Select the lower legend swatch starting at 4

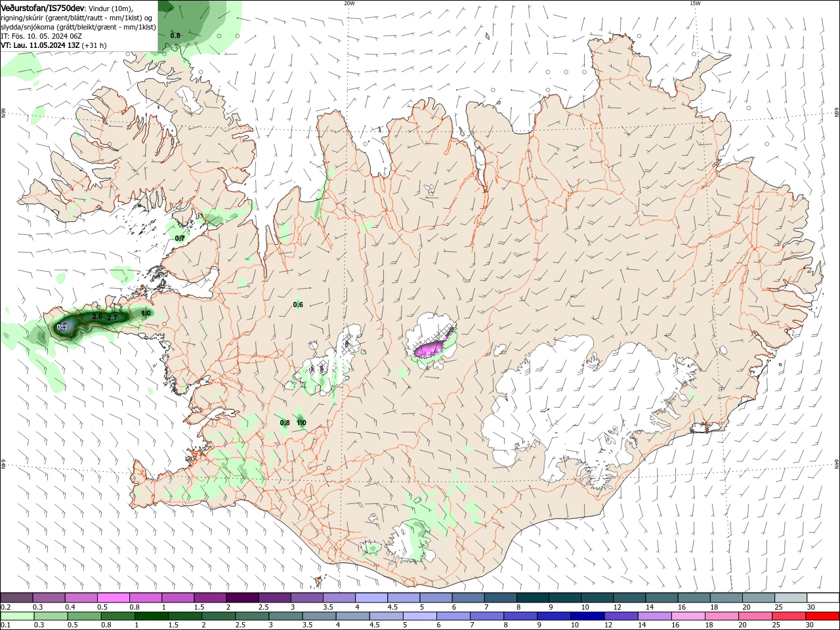point(352,616)
